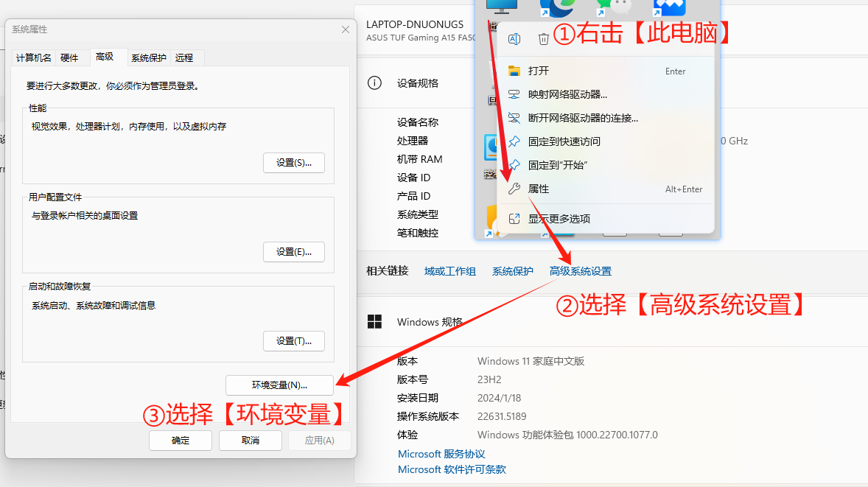Viewport: 868px width, 487px height.
Task: Select the 版本 value Windows 11 家庭中文版
Action: point(531,361)
